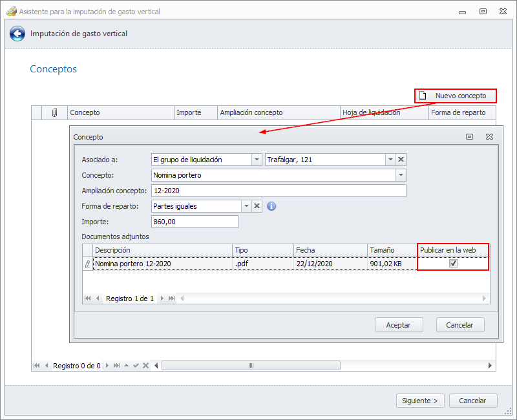Click the Forma de reparto column header

point(462,112)
